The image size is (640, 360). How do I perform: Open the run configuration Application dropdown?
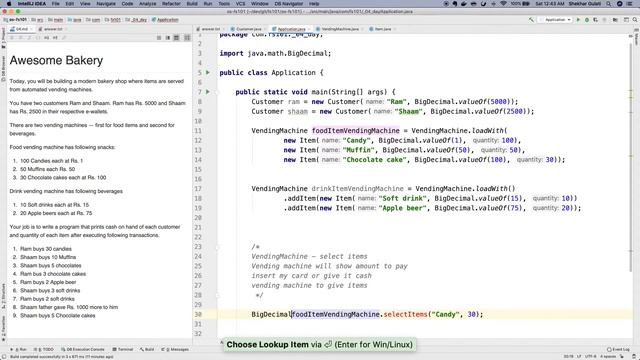pos(556,20)
